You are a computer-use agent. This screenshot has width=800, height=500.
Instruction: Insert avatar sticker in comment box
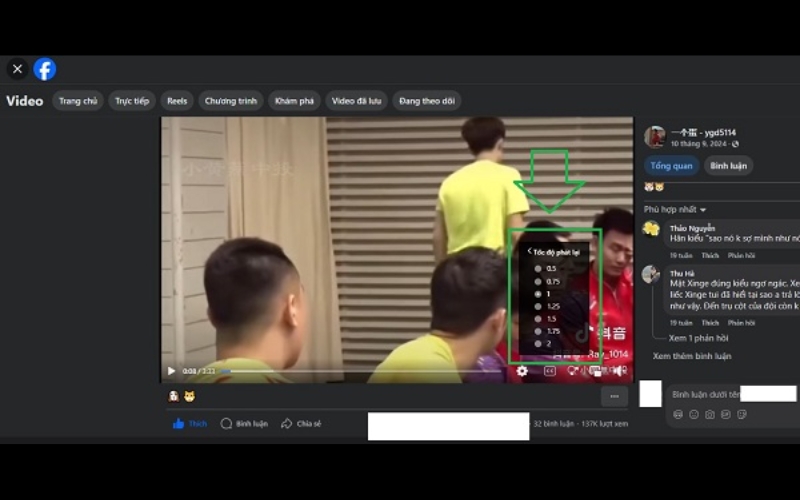[678, 414]
